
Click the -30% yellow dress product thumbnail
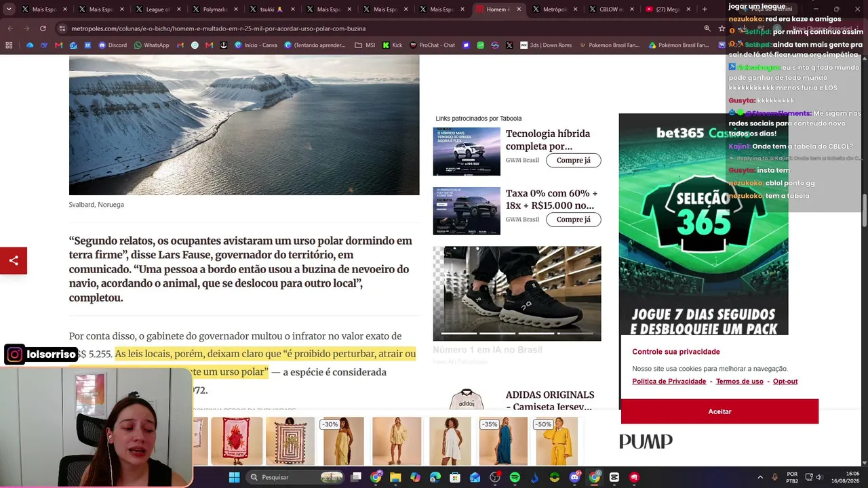(x=343, y=441)
